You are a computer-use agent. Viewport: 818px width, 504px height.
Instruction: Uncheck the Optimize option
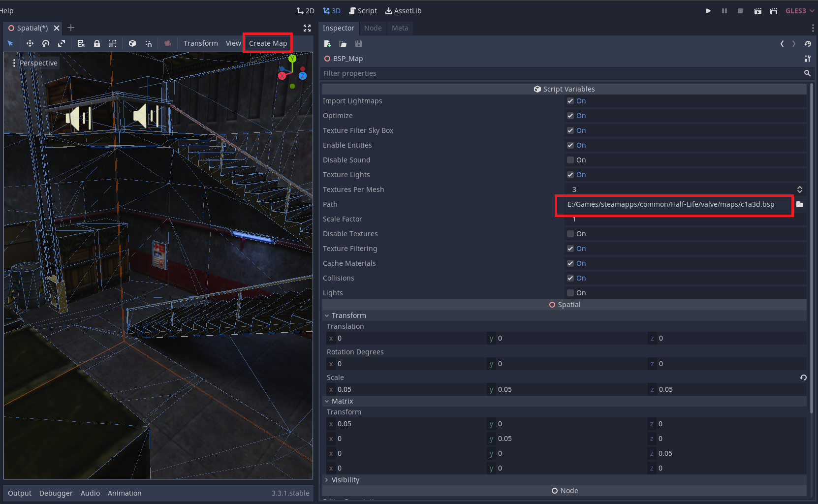[x=570, y=116]
